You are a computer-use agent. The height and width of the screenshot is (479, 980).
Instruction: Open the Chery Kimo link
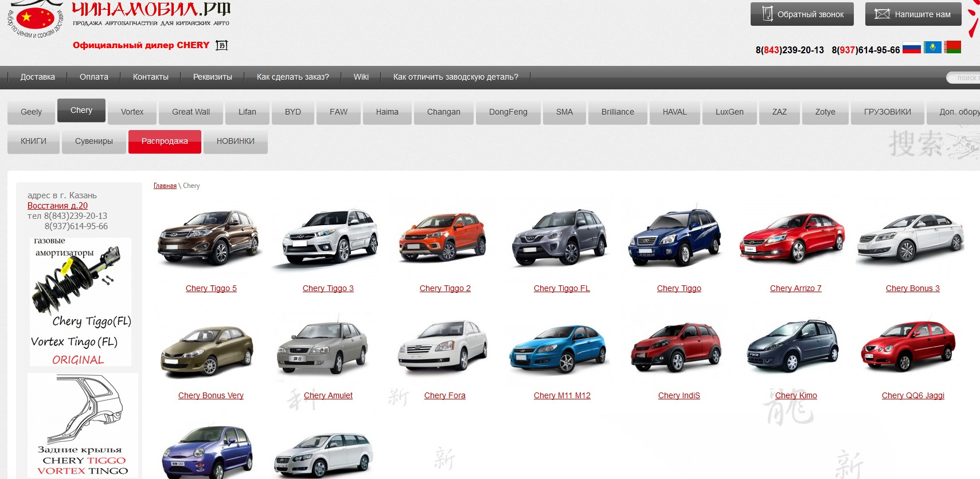click(796, 395)
